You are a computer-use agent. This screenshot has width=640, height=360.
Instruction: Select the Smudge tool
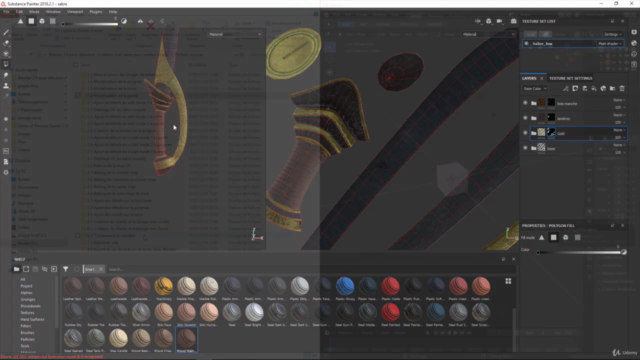click(x=6, y=75)
